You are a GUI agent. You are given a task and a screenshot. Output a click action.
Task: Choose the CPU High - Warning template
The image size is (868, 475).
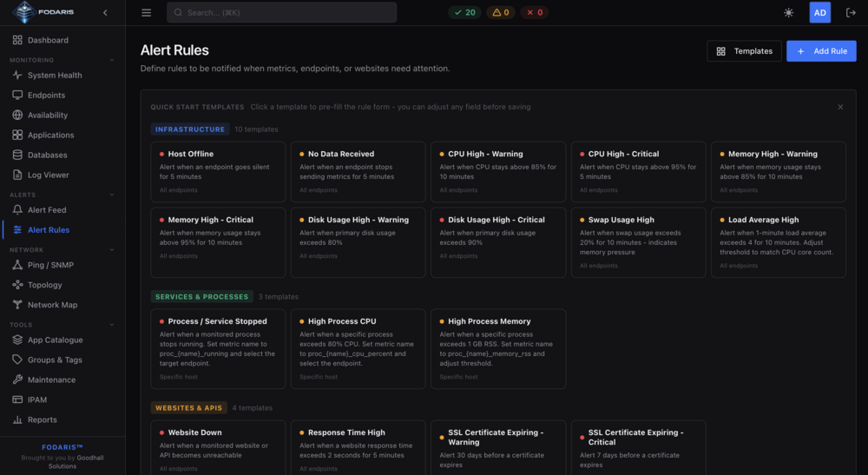497,172
